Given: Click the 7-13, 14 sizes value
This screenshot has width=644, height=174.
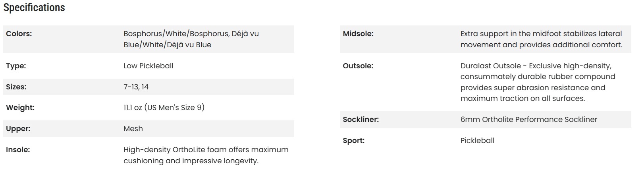Looking at the screenshot, I should tap(136, 87).
